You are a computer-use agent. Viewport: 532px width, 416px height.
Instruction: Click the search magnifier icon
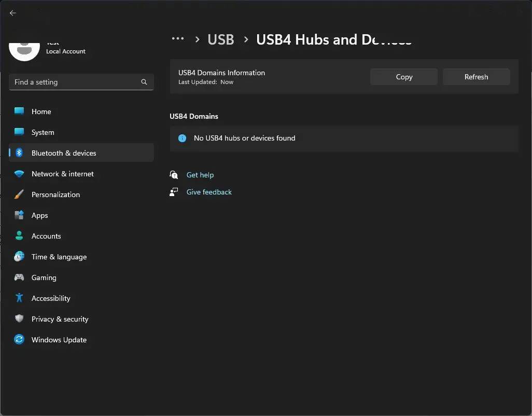[x=144, y=82]
